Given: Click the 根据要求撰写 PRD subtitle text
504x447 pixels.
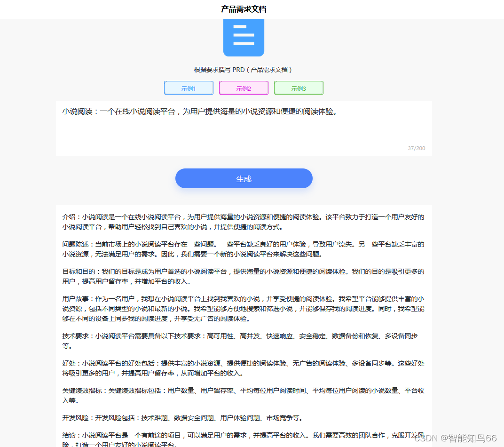Looking at the screenshot, I should tap(244, 69).
